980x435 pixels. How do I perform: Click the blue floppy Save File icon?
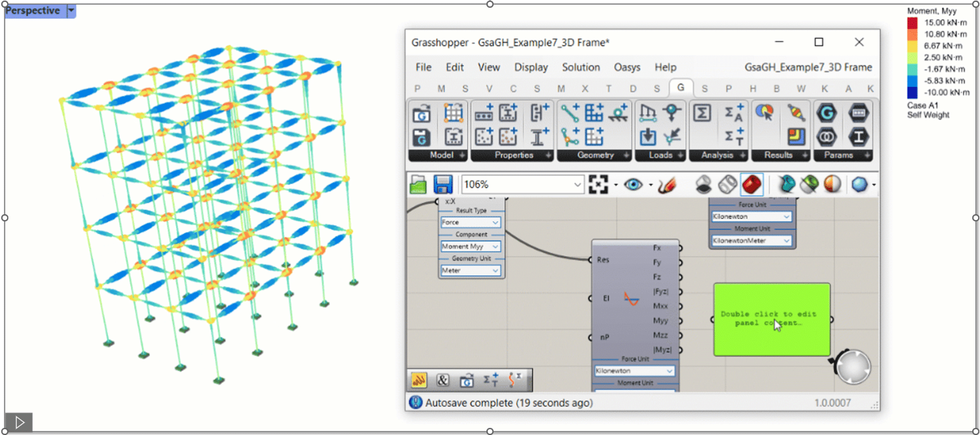pyautogui.click(x=442, y=185)
